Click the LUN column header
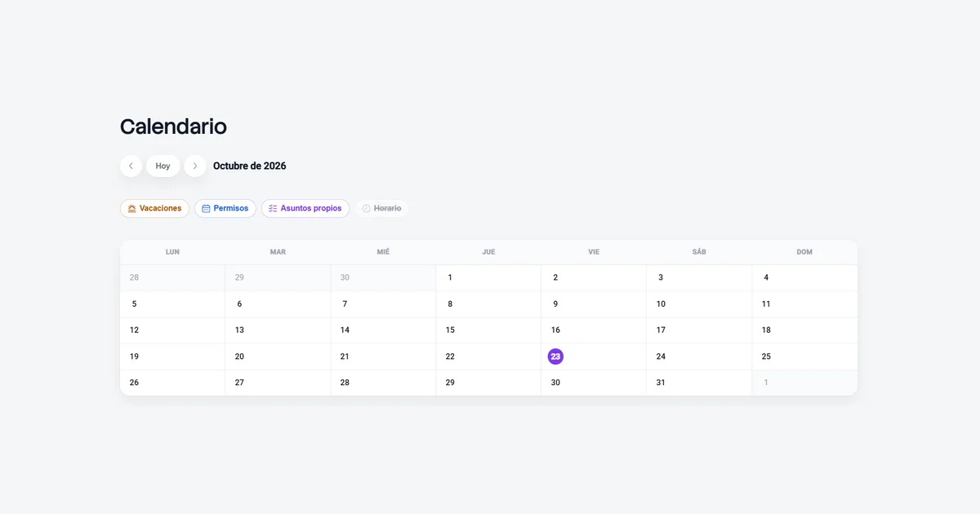The width and height of the screenshot is (980, 514). point(172,252)
